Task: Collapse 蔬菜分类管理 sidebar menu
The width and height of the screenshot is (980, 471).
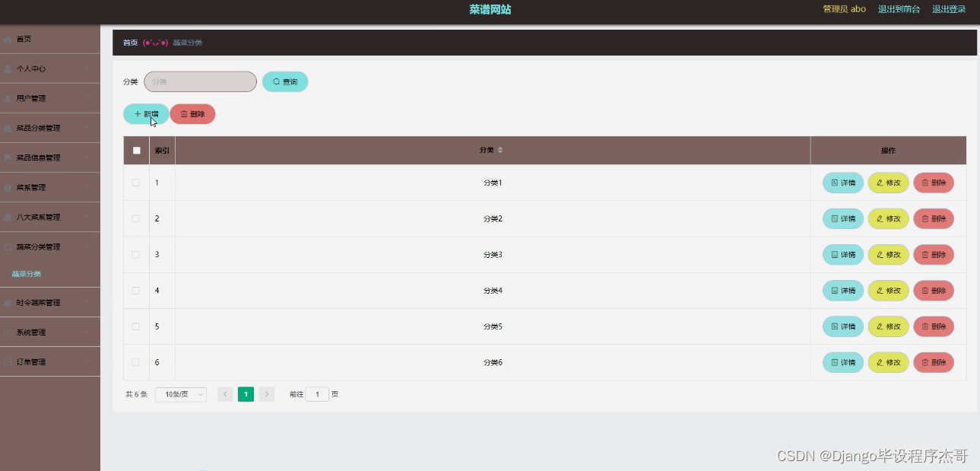Action: [x=49, y=247]
